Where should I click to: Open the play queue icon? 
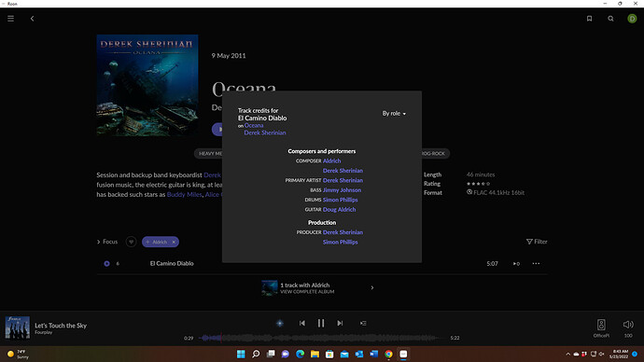click(x=363, y=324)
